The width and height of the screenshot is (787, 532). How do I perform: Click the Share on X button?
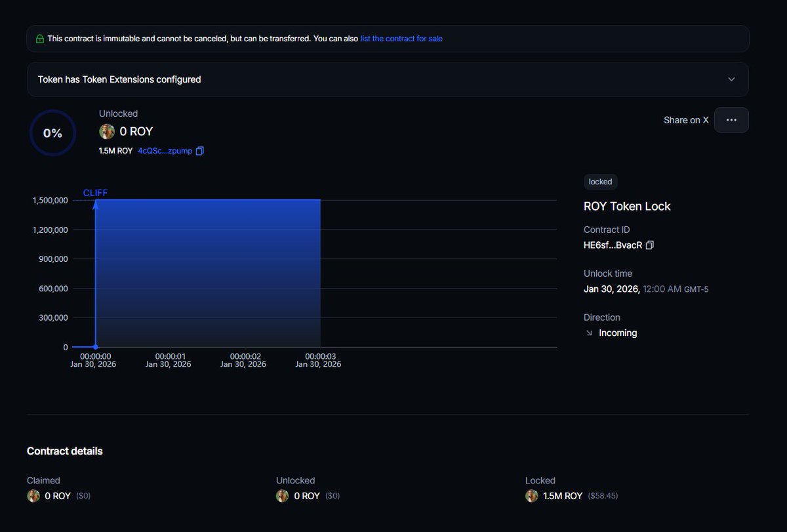pos(686,120)
